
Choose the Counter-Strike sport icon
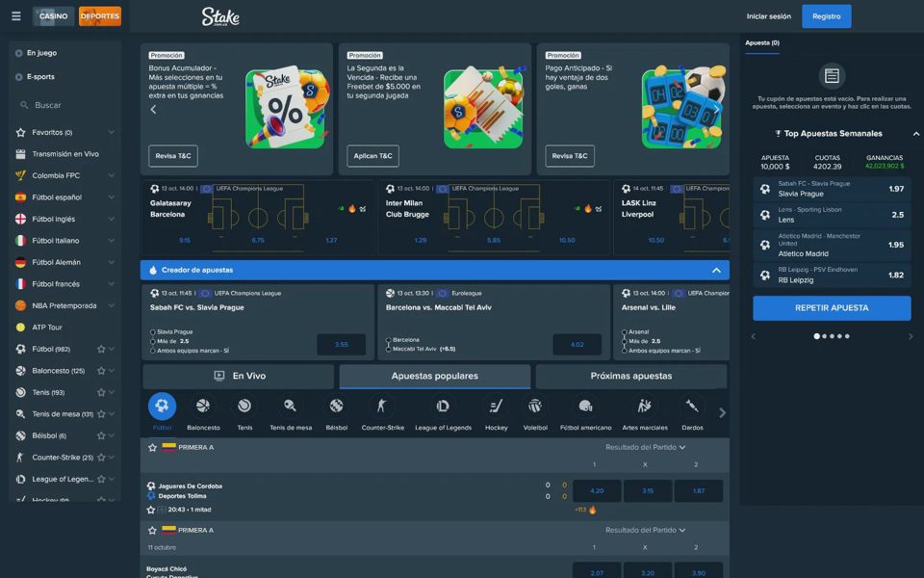pos(382,406)
